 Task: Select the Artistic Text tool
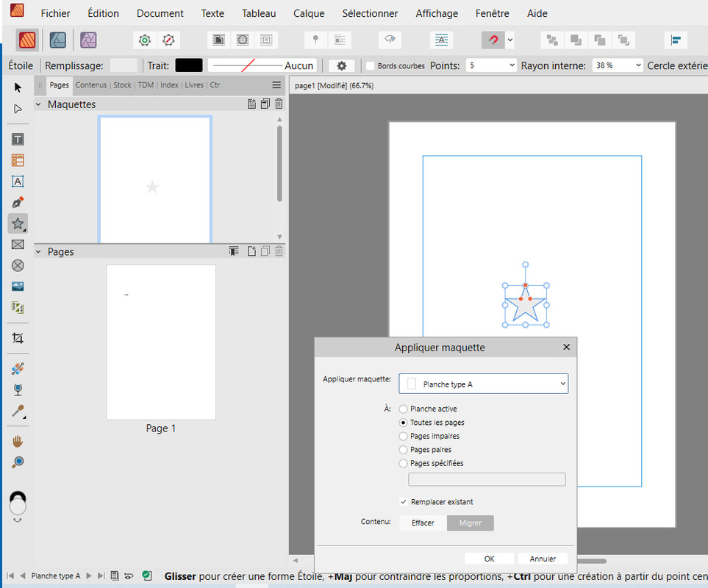pyautogui.click(x=18, y=182)
